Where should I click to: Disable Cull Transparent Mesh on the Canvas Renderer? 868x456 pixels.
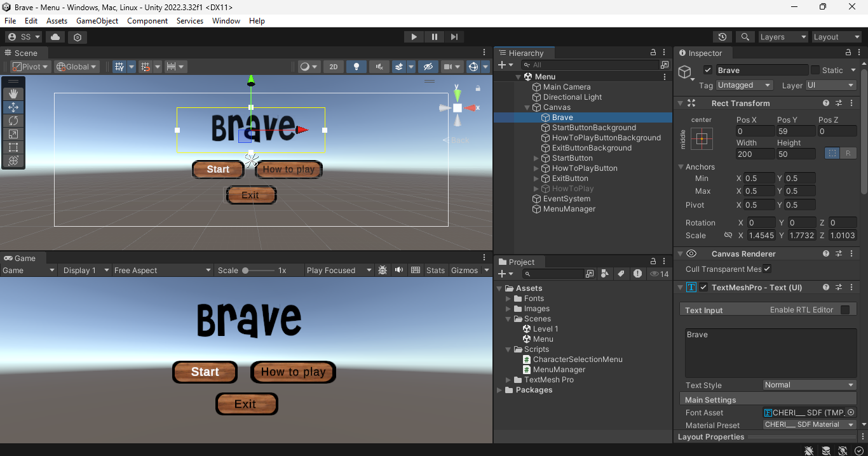click(767, 269)
